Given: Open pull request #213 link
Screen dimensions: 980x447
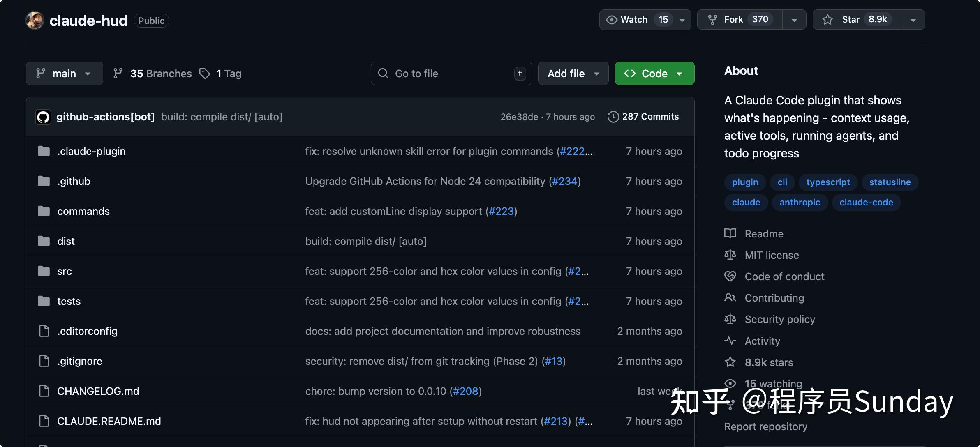Looking at the screenshot, I should 556,421.
